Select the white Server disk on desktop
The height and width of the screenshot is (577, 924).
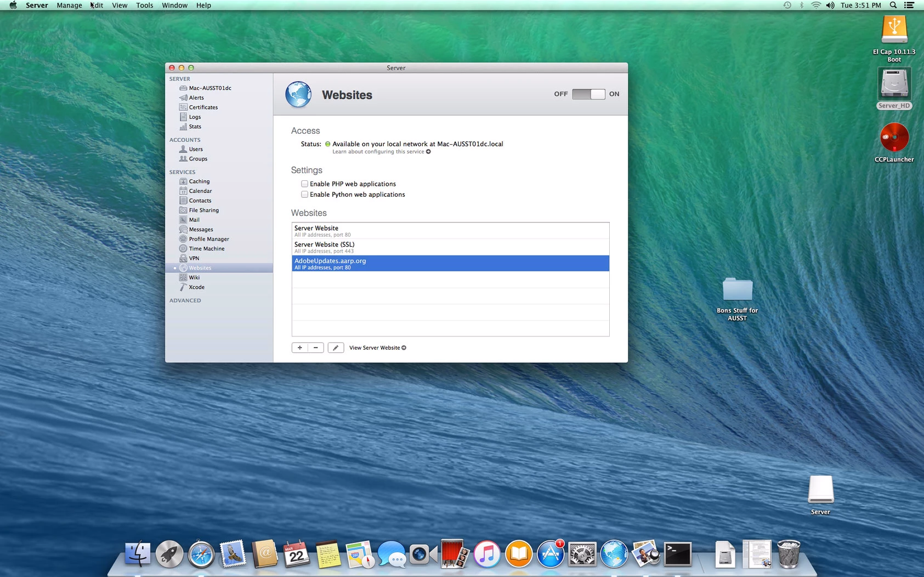pos(821,494)
